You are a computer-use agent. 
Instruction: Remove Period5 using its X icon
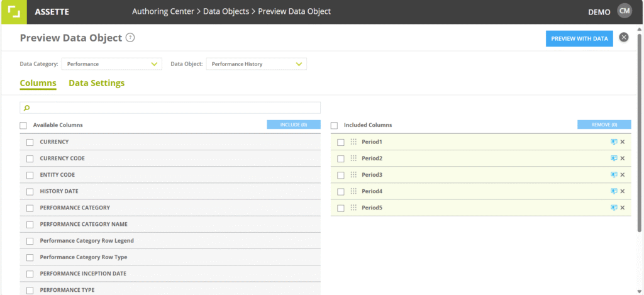click(x=623, y=208)
